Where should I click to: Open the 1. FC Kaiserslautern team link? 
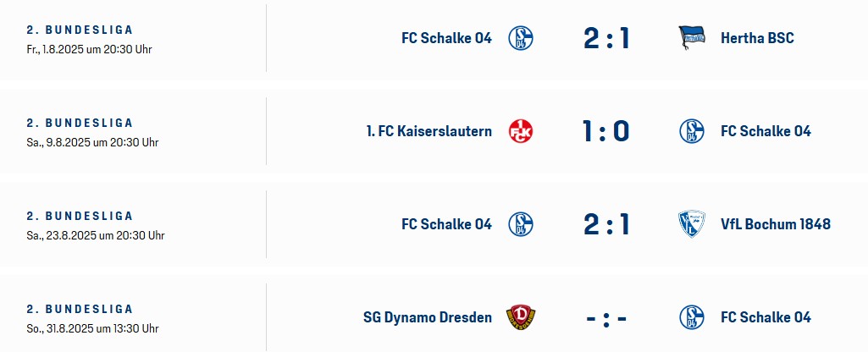429,131
